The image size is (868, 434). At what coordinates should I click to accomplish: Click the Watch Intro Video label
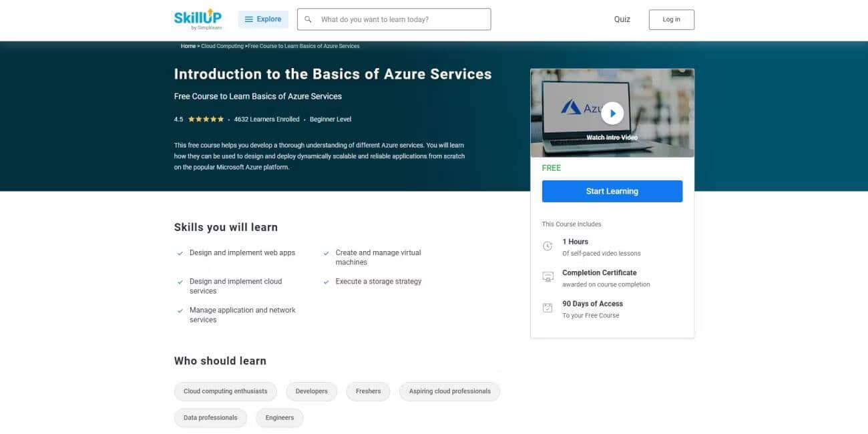pos(612,138)
